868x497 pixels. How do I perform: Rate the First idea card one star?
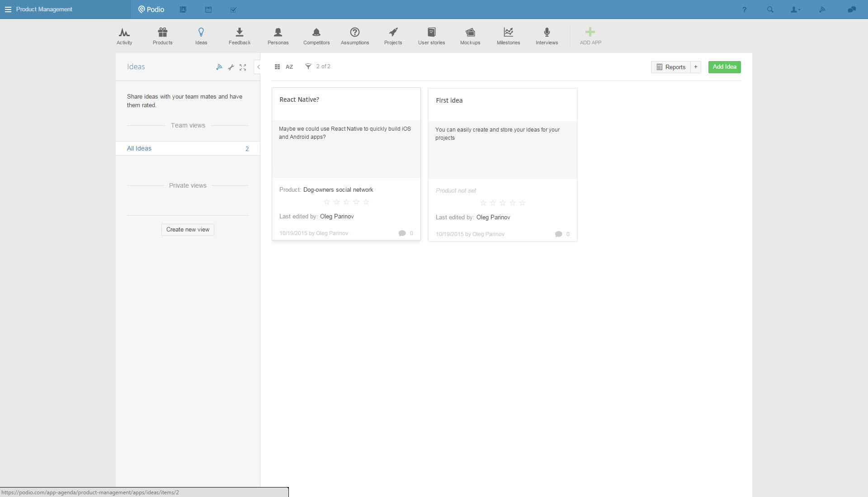click(x=483, y=203)
